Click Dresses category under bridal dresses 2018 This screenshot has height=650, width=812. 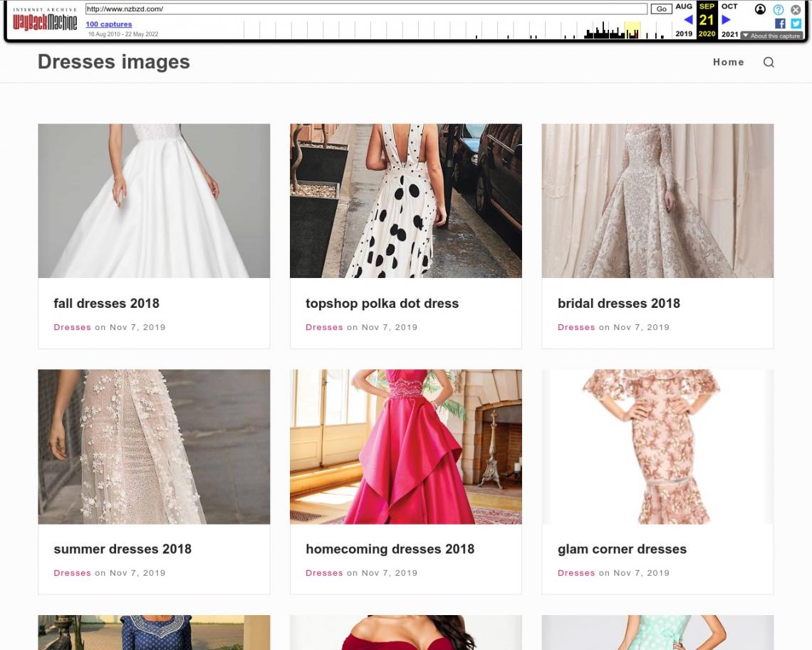576,327
